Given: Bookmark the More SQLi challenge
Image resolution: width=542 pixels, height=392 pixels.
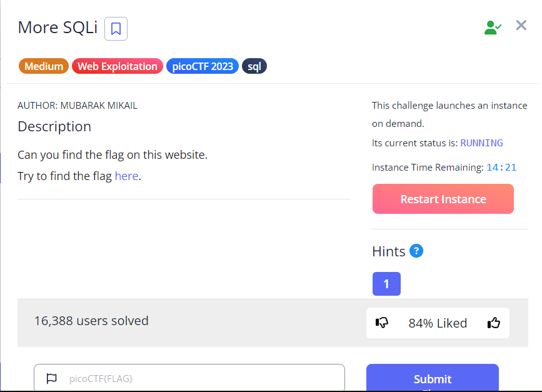Looking at the screenshot, I should click(x=116, y=28).
